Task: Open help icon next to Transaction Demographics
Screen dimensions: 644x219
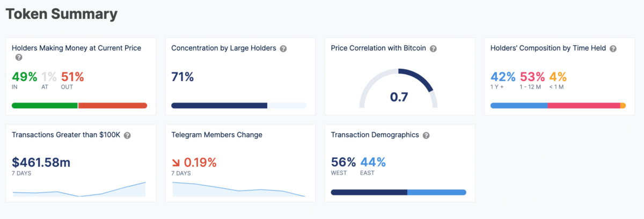Action: pyautogui.click(x=426, y=135)
